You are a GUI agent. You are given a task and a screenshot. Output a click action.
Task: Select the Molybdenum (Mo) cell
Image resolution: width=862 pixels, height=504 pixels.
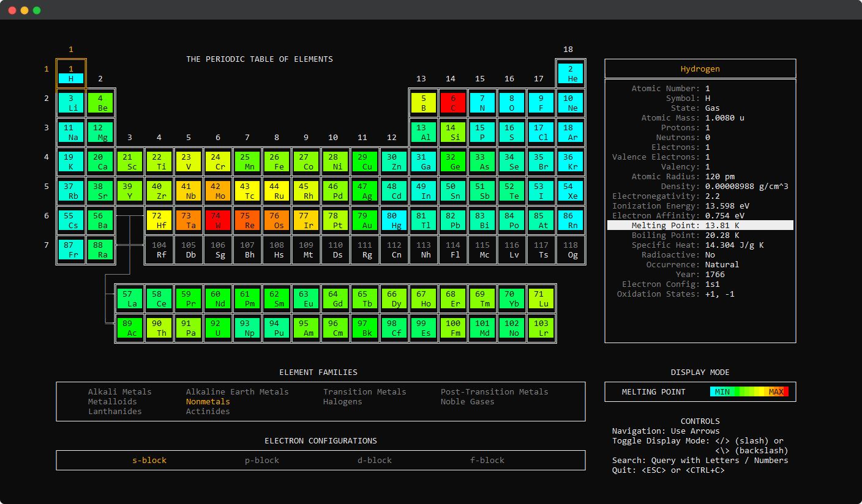218,191
